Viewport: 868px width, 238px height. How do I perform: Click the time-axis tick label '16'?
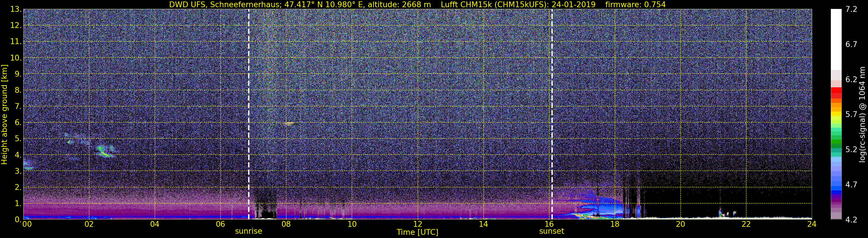point(549,224)
